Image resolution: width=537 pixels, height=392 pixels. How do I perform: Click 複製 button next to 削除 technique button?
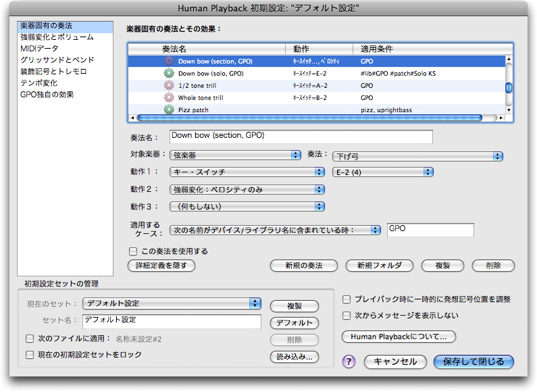point(442,266)
